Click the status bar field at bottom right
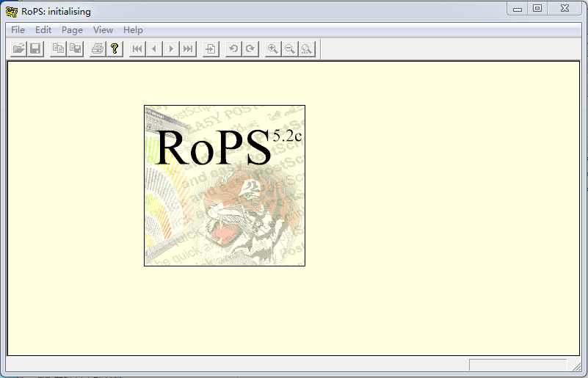The height and width of the screenshot is (378, 588). 518,365
